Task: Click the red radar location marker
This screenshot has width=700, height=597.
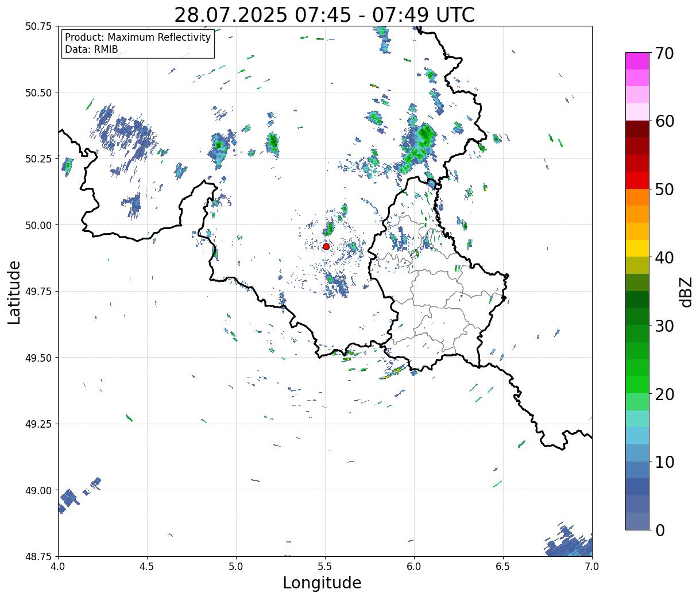Action: point(326,246)
